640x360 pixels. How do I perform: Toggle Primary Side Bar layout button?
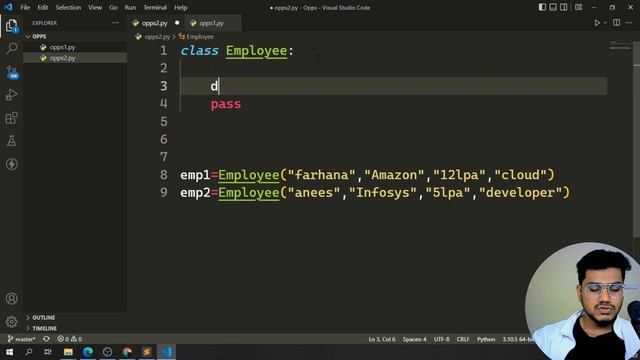tap(542, 7)
